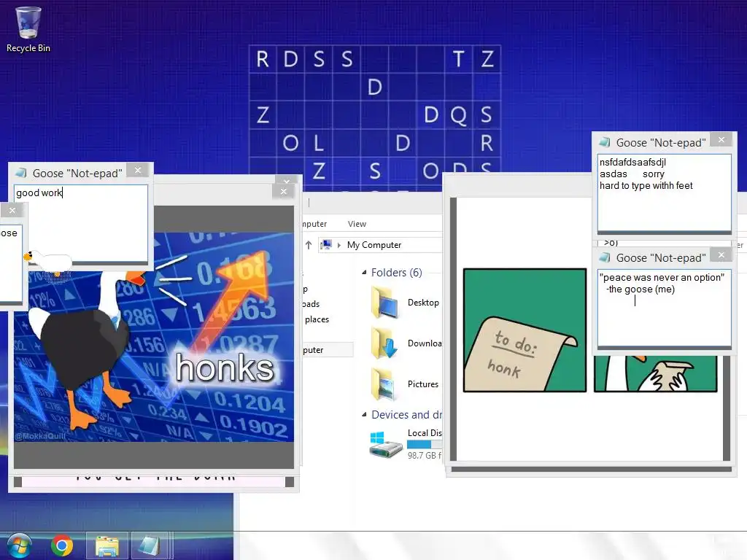Expand the address bar chevron before My Computer
This screenshot has height=560, width=747.
[339, 245]
